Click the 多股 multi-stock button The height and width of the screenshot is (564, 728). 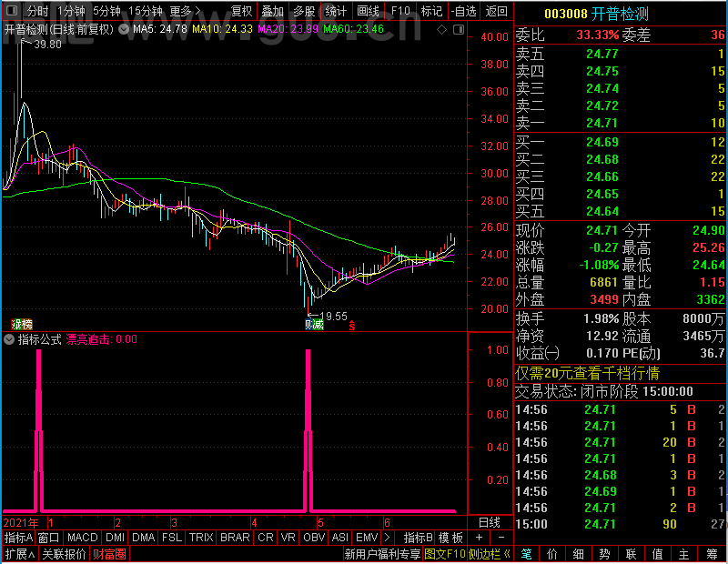(x=304, y=11)
